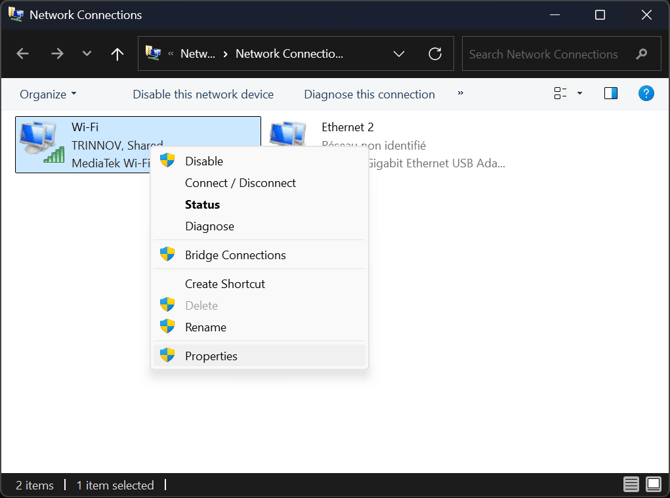The width and height of the screenshot is (670, 498).
Task: Click Diagnose this connection in toolbar
Action: [x=369, y=94]
